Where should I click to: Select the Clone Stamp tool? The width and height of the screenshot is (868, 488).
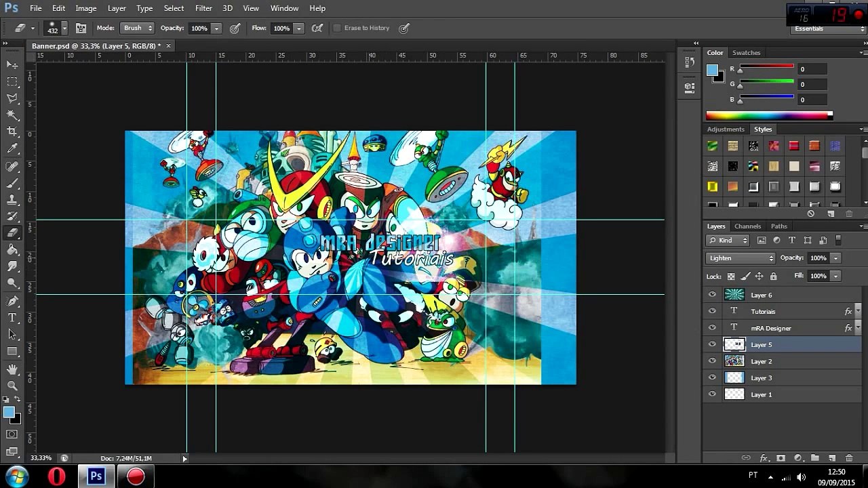(x=12, y=200)
